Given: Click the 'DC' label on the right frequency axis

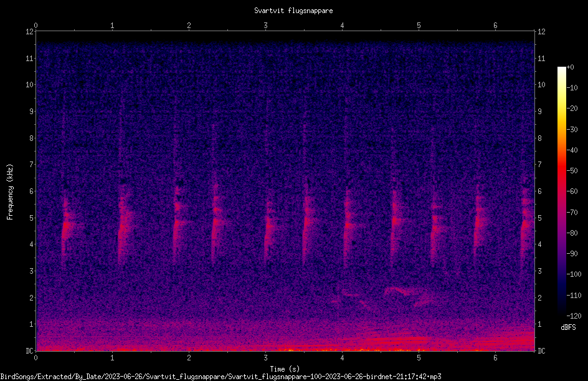Looking at the screenshot, I should pyautogui.click(x=541, y=351).
